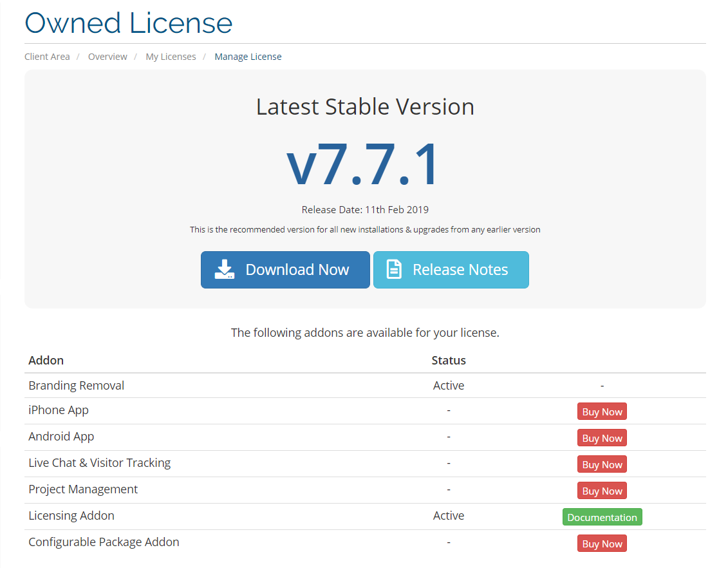
Task: Click the Addon column header
Action: click(x=46, y=361)
